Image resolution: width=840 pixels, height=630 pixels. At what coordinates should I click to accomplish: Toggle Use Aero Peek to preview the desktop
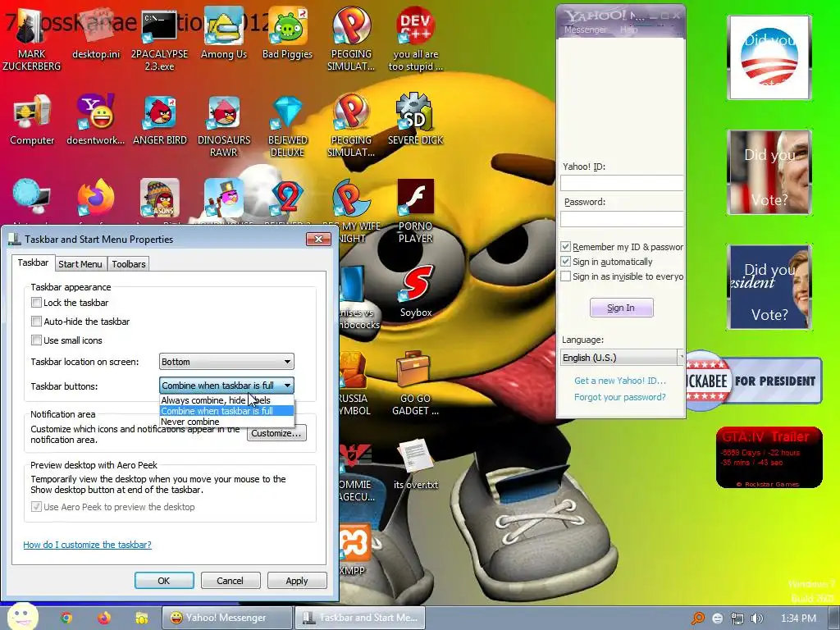click(36, 507)
